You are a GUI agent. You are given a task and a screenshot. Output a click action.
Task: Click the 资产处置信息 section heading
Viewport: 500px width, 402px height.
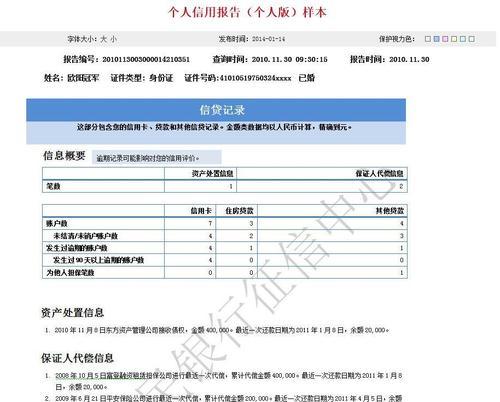(x=72, y=313)
